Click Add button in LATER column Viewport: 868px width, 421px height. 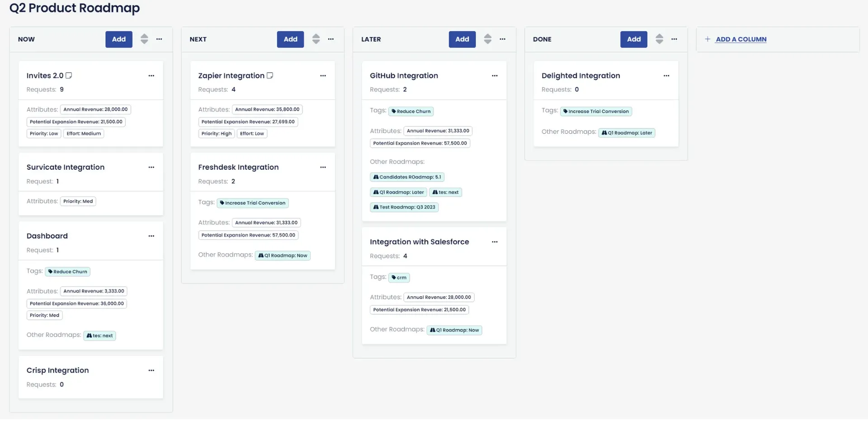click(462, 39)
